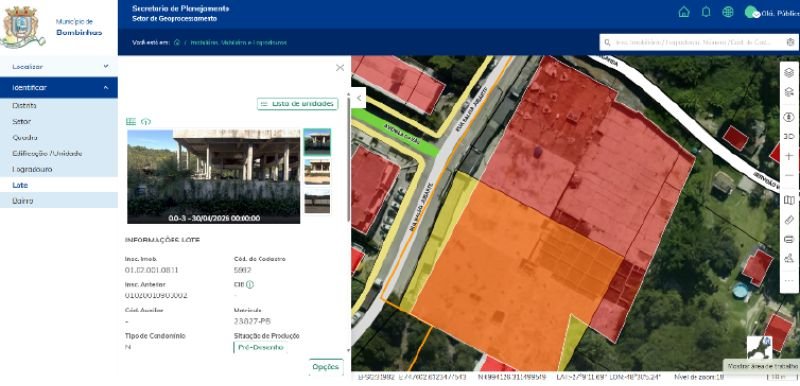Expand the Localizar section
Screen dimensions: 800x386
tap(59, 66)
